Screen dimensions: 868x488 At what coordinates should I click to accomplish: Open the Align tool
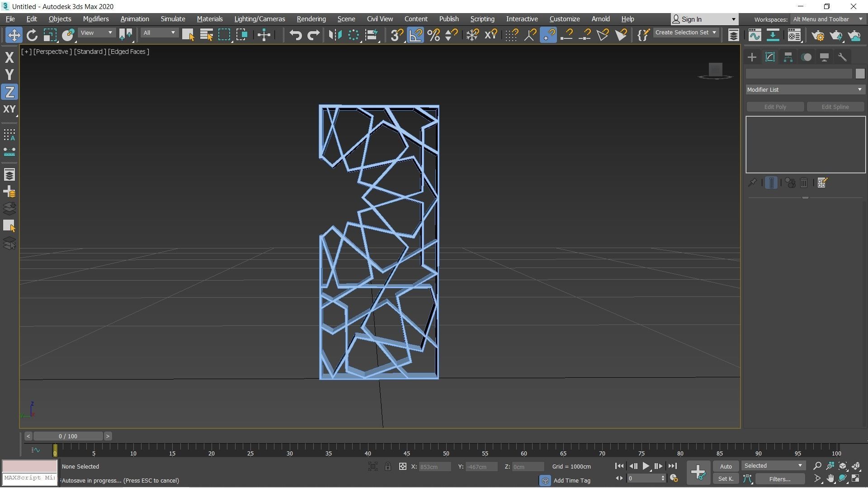[372, 35]
